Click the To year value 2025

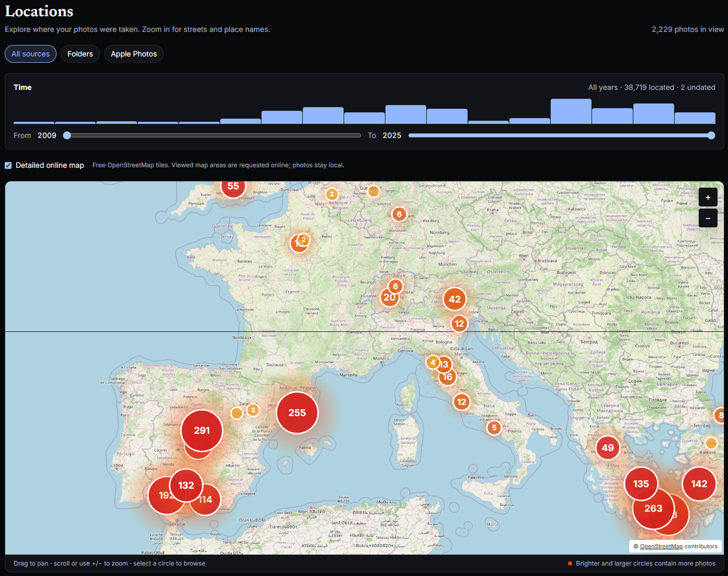point(392,135)
